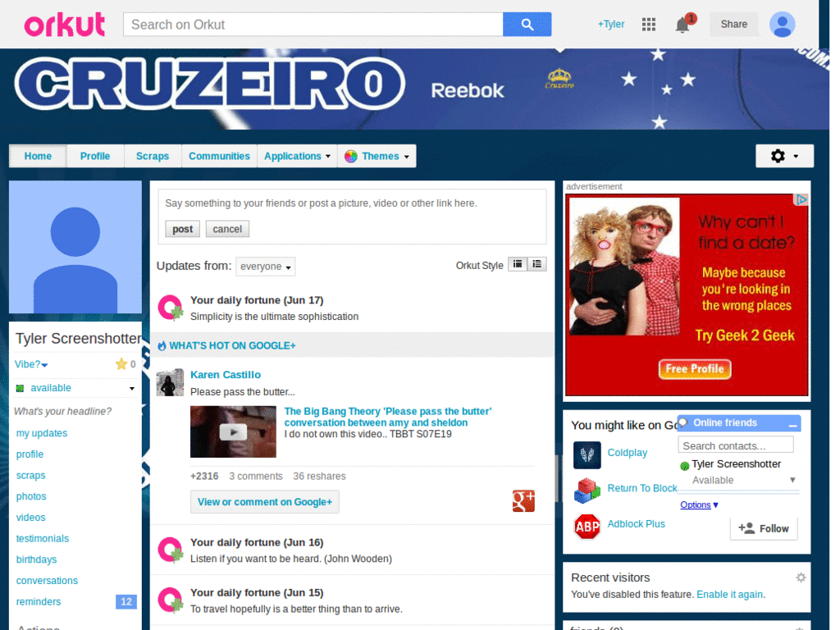The height and width of the screenshot is (630, 840).
Task: Click the Search contacts field
Action: [x=735, y=445]
